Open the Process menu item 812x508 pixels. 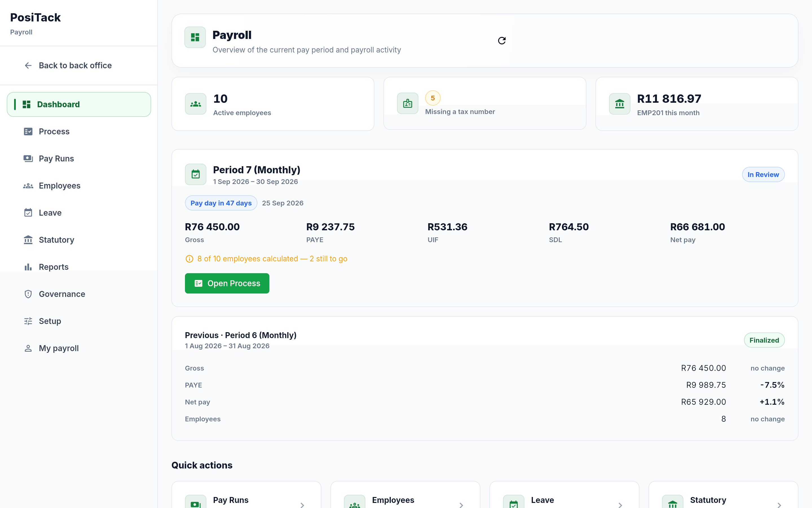(79, 131)
